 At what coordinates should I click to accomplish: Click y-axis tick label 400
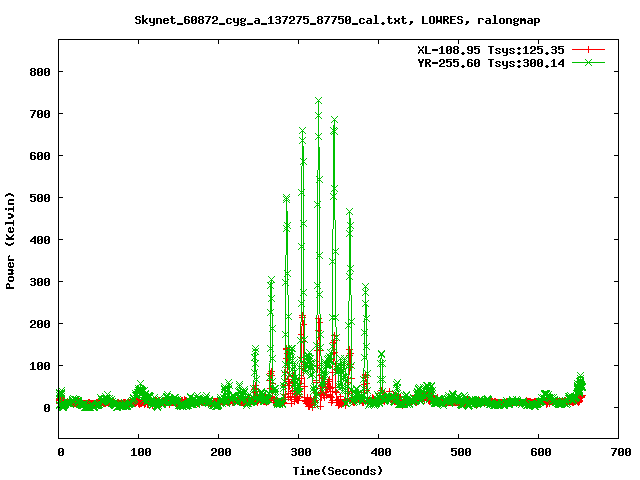coord(40,240)
